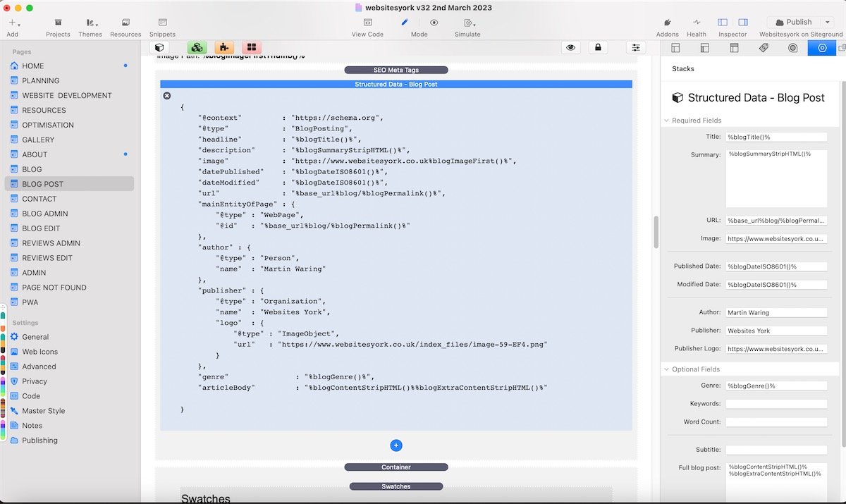Toggle the left sidebar panel button
This screenshot has width=846, height=504.
point(723,23)
